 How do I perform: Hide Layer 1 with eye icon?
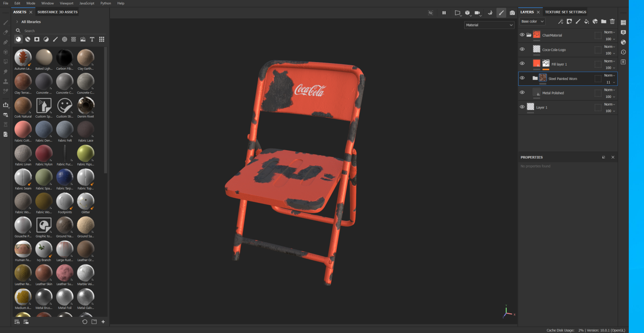pos(522,107)
